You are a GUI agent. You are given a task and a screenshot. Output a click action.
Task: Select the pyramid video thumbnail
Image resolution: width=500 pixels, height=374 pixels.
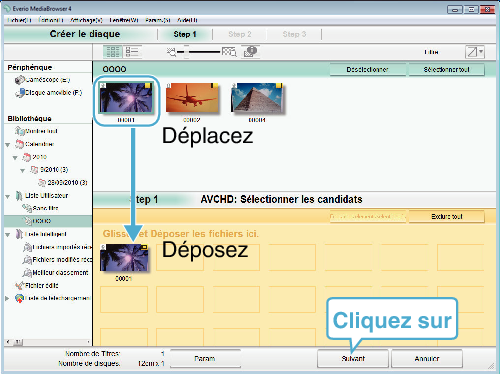click(x=257, y=98)
